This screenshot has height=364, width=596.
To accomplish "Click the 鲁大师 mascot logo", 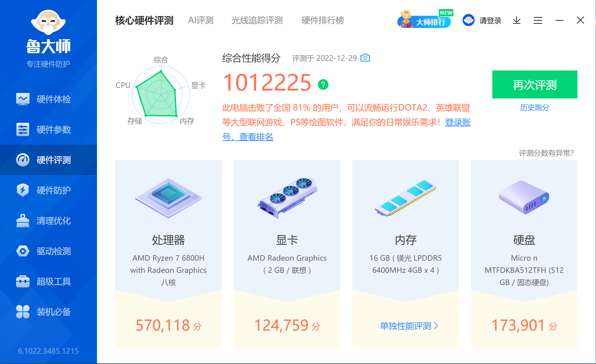I will (x=48, y=22).
